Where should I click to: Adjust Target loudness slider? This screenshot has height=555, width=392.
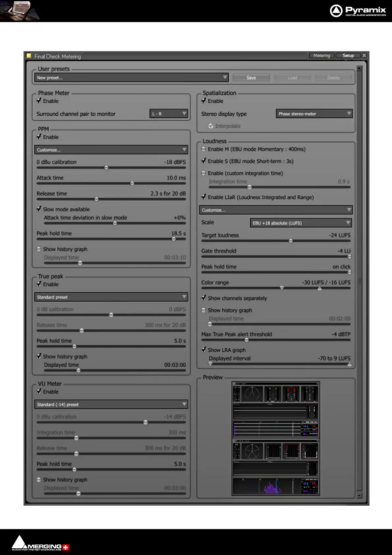pos(291,241)
